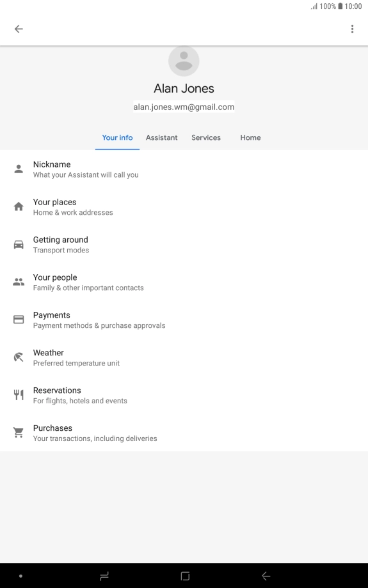The image size is (368, 588).
Task: Tap the house icon for Your places
Action: coord(19,206)
